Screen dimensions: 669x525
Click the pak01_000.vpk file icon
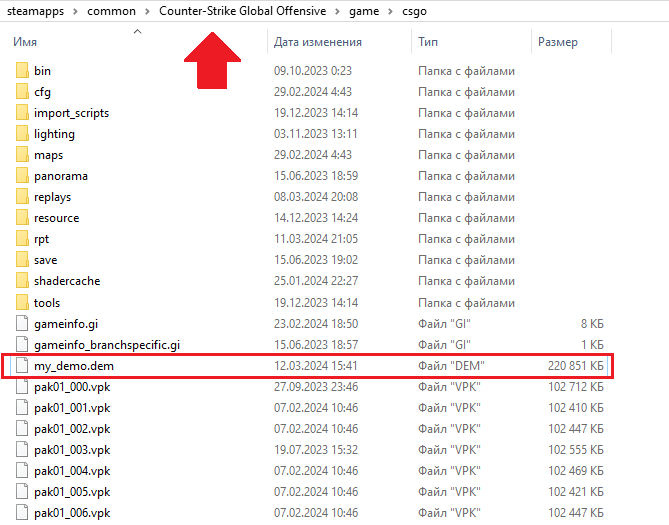pyautogui.click(x=22, y=386)
